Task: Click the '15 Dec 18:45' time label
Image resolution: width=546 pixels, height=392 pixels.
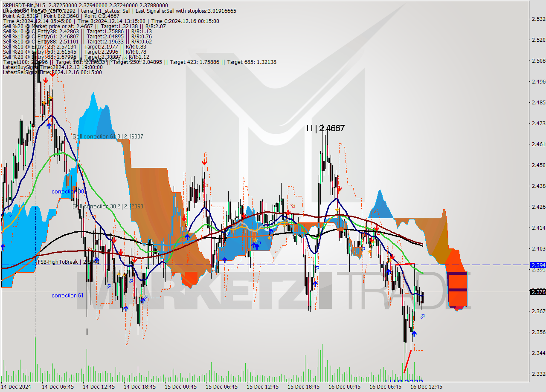Action: pos(303,387)
